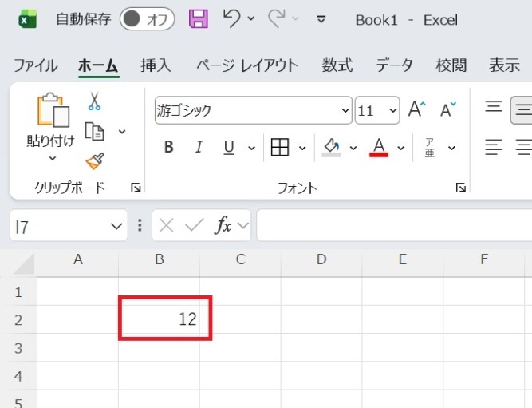The width and height of the screenshot is (532, 408).
Task: Decrease font size with smaller A icon
Action: [448, 109]
